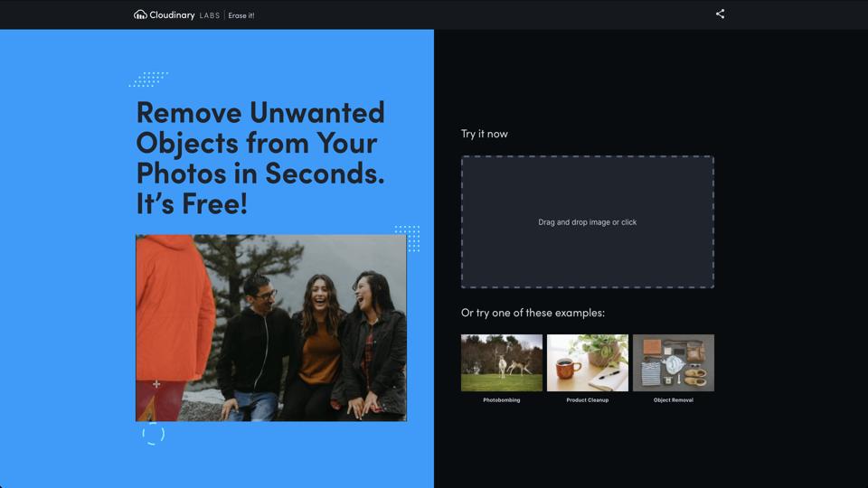
Task: Click the Cloudinary cloud logo icon
Action: [140, 14]
